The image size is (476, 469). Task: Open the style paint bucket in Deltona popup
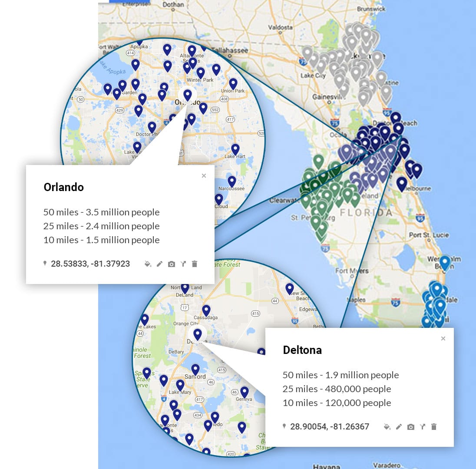tap(387, 427)
